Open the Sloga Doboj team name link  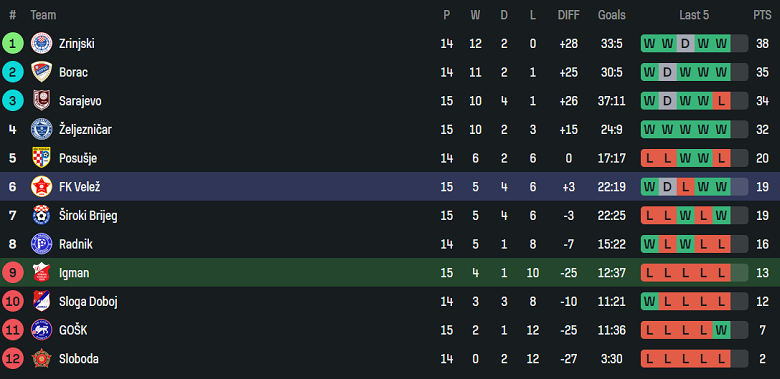(x=88, y=301)
